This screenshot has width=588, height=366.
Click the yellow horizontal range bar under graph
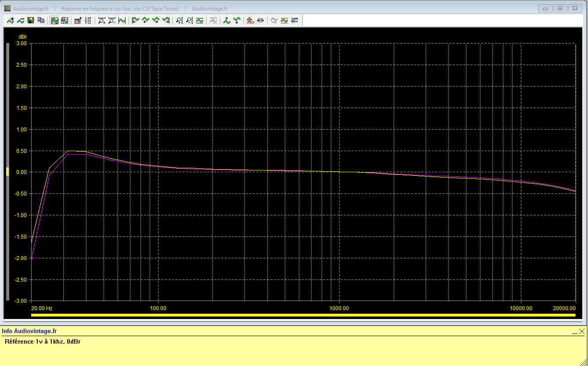(x=303, y=315)
